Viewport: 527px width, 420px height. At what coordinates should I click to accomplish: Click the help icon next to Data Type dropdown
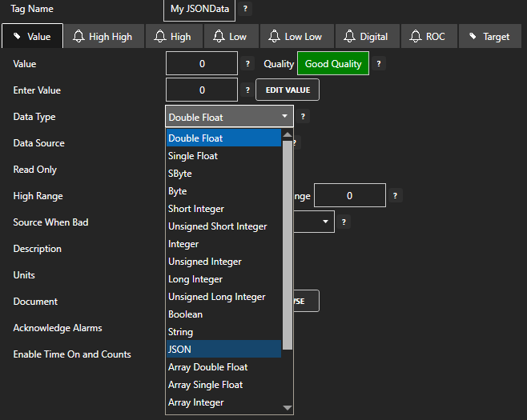(x=303, y=117)
